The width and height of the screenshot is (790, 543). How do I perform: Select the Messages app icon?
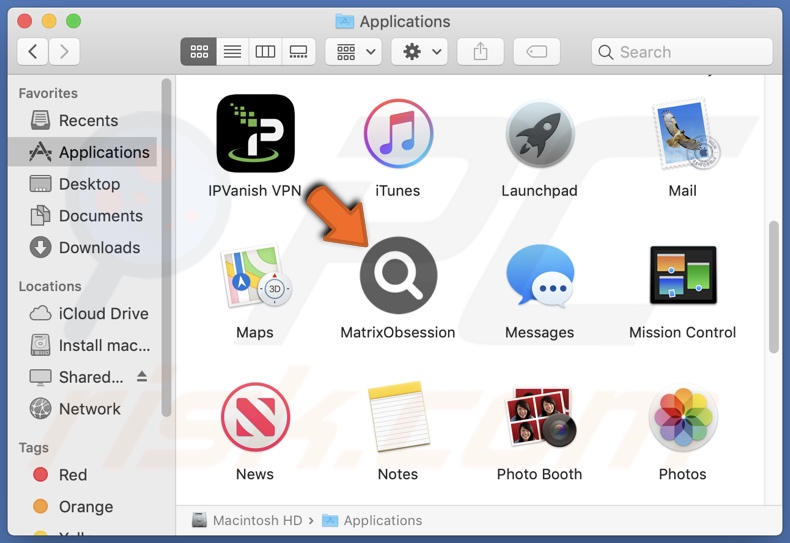[x=540, y=276]
